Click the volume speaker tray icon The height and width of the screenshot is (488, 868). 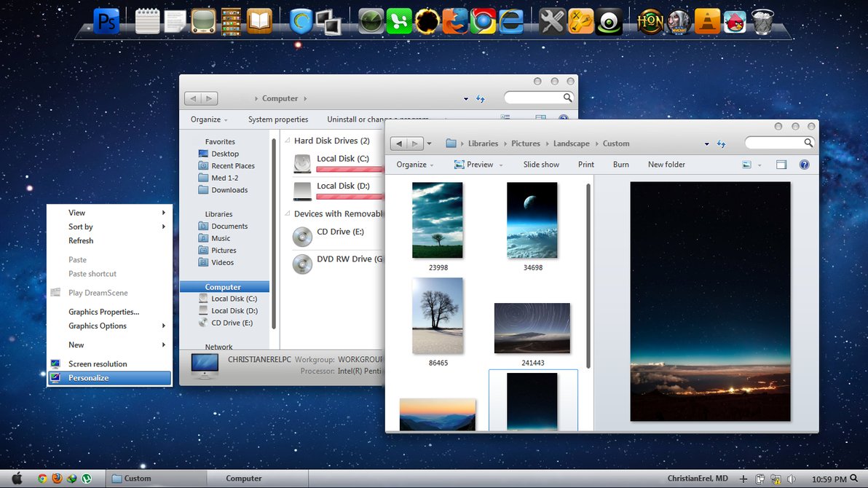(x=791, y=479)
